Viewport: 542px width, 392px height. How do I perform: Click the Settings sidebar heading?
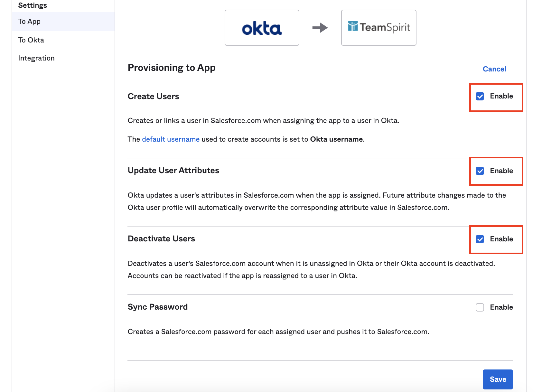click(x=33, y=5)
